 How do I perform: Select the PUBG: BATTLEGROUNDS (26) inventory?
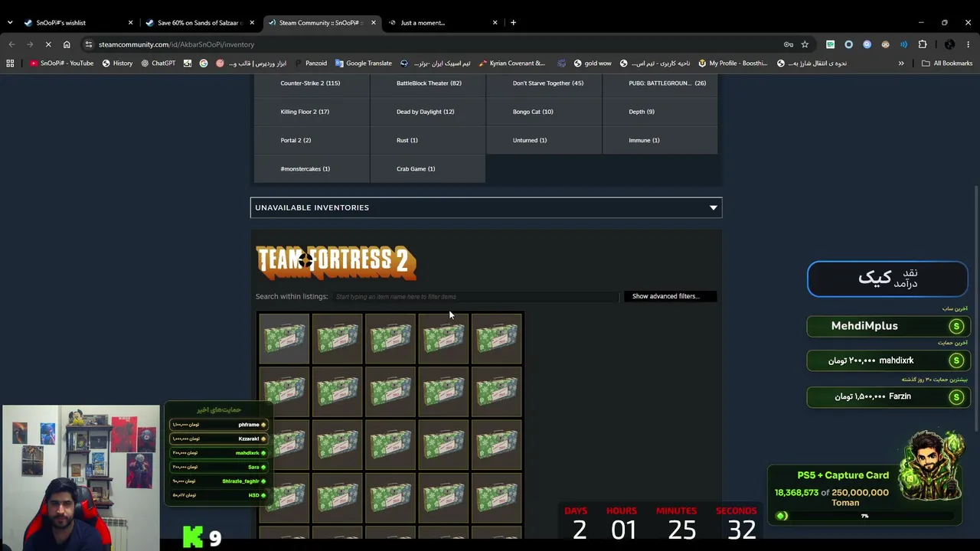click(660, 83)
